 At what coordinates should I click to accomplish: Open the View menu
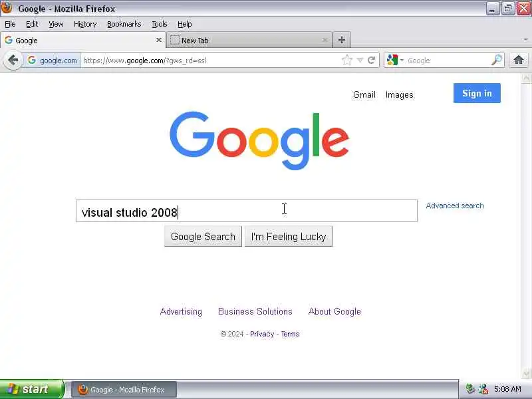click(x=56, y=24)
